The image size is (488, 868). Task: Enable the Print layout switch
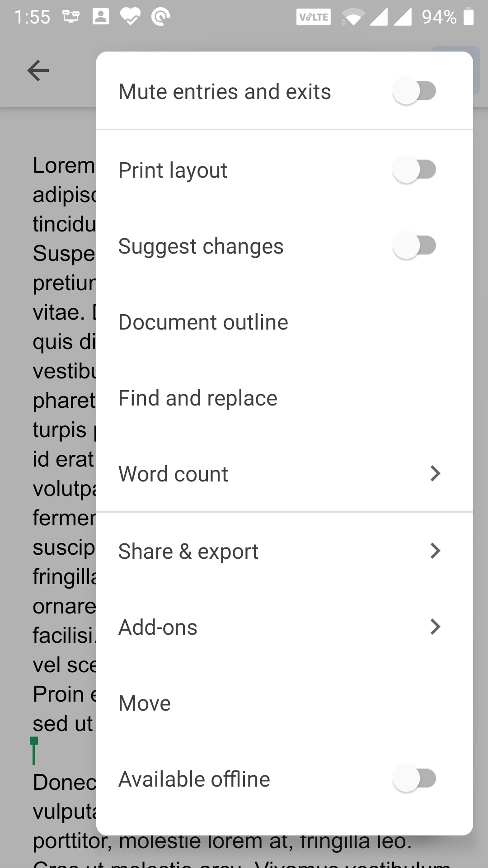pyautogui.click(x=414, y=170)
